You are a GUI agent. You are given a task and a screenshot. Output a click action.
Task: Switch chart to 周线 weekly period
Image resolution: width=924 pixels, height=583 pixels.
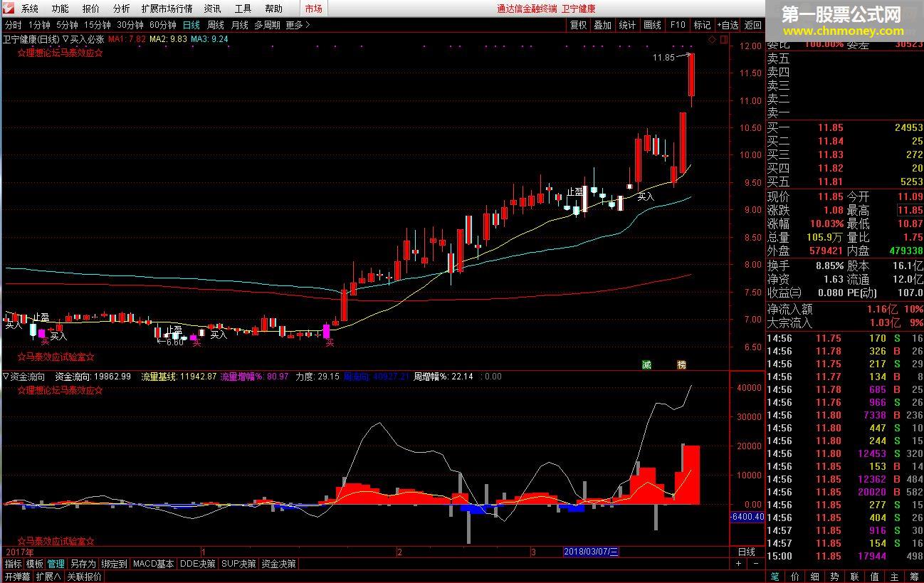216,25
